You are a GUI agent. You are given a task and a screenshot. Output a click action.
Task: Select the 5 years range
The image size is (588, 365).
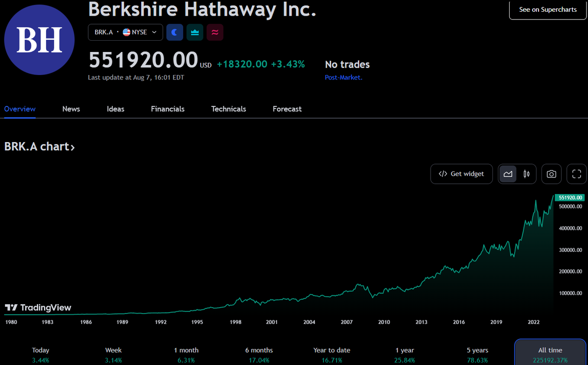click(477, 354)
